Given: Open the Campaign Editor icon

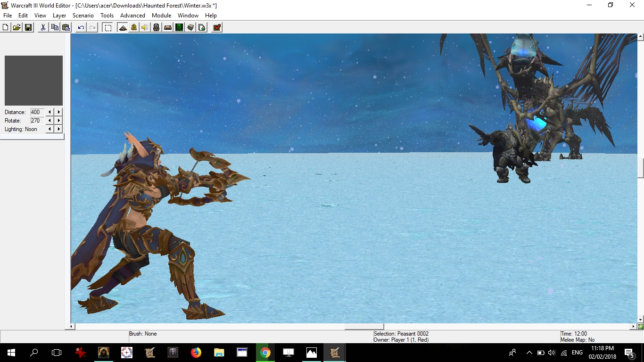Looking at the screenshot, I should point(168,27).
